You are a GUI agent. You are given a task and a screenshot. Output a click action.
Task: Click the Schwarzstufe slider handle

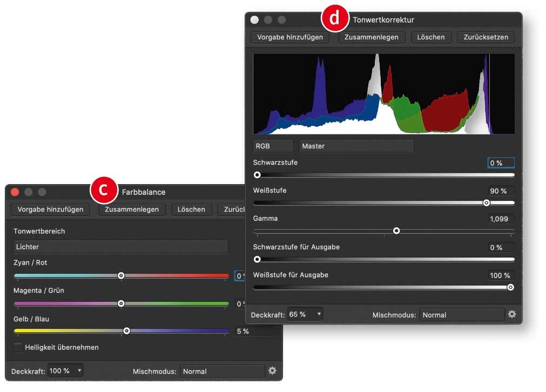[x=257, y=175]
